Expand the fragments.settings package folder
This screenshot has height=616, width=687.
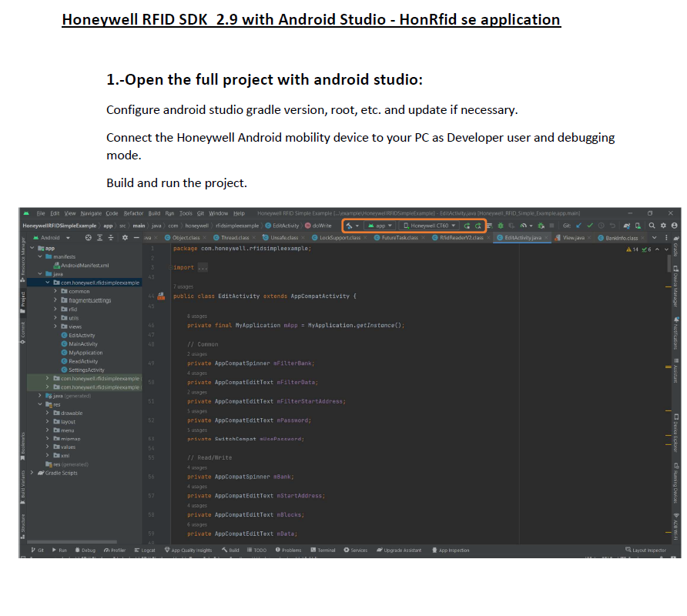56,300
